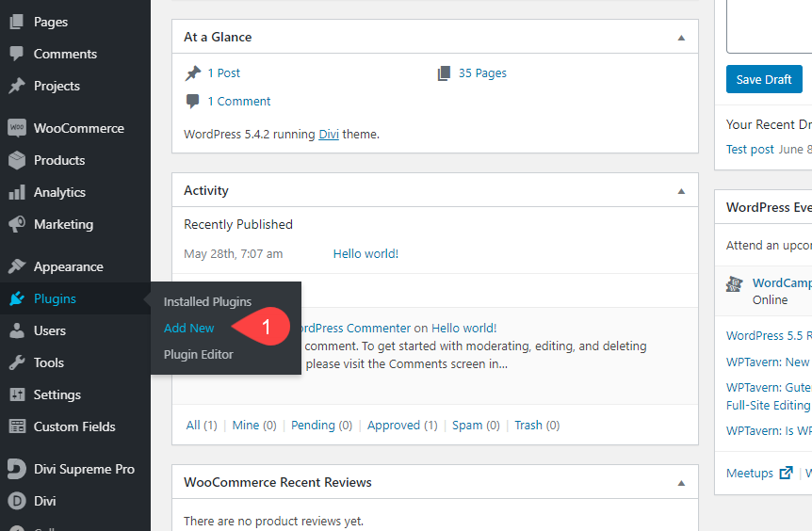Viewport: 812px width, 531px height.
Task: Click the Users person icon
Action: [x=16, y=330]
